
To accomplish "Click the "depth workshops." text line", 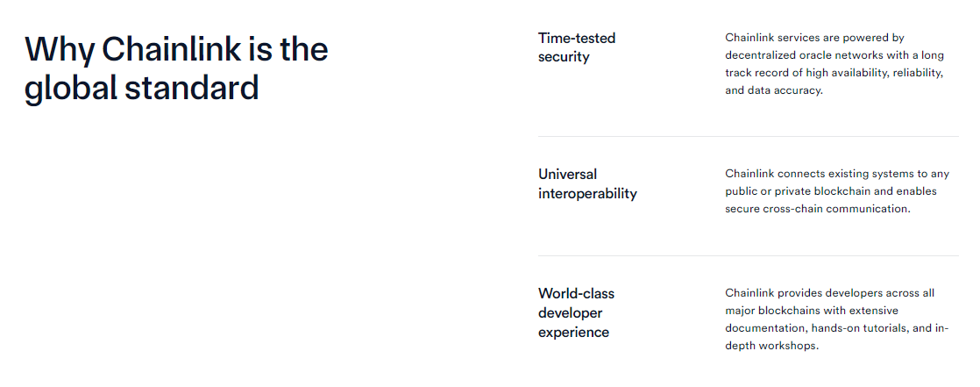I will click(x=771, y=346).
